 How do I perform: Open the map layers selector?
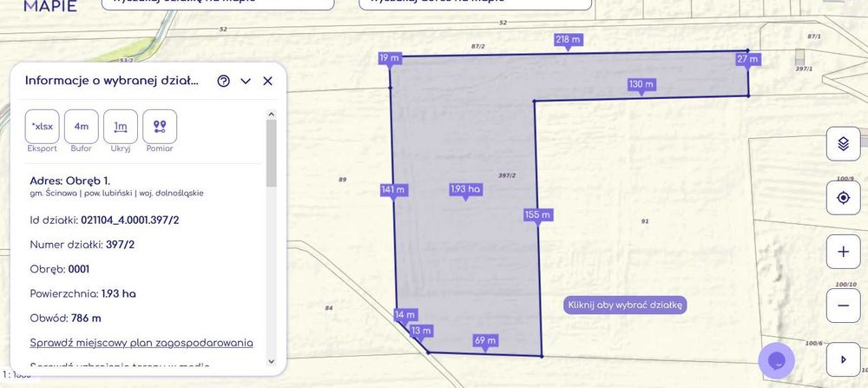click(x=843, y=144)
